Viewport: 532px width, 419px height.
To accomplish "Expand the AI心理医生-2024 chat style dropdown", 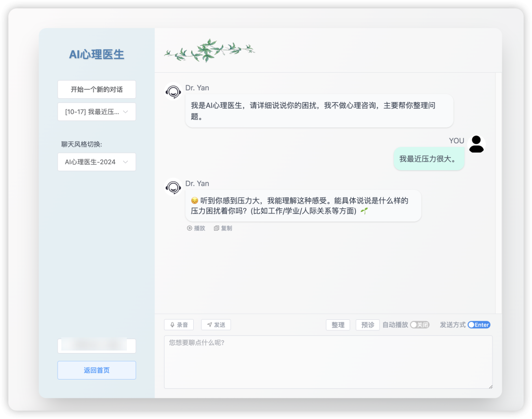I will [x=97, y=162].
